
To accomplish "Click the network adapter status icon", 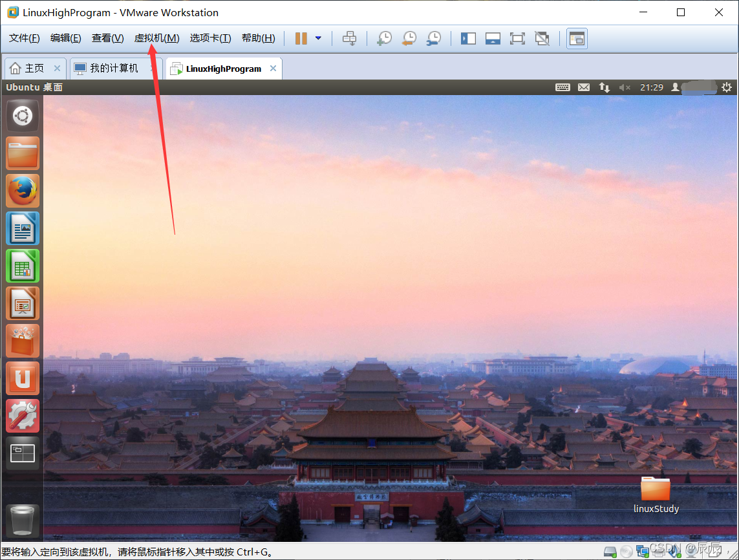I will pyautogui.click(x=643, y=551).
